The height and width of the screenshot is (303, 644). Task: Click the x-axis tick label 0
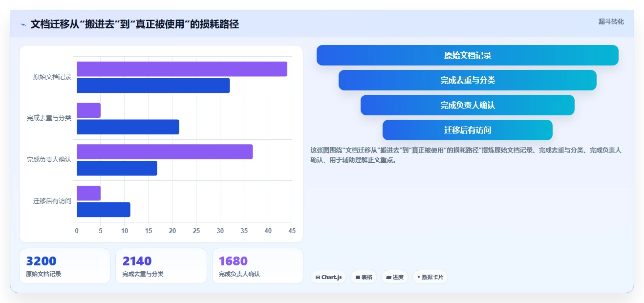point(77,231)
